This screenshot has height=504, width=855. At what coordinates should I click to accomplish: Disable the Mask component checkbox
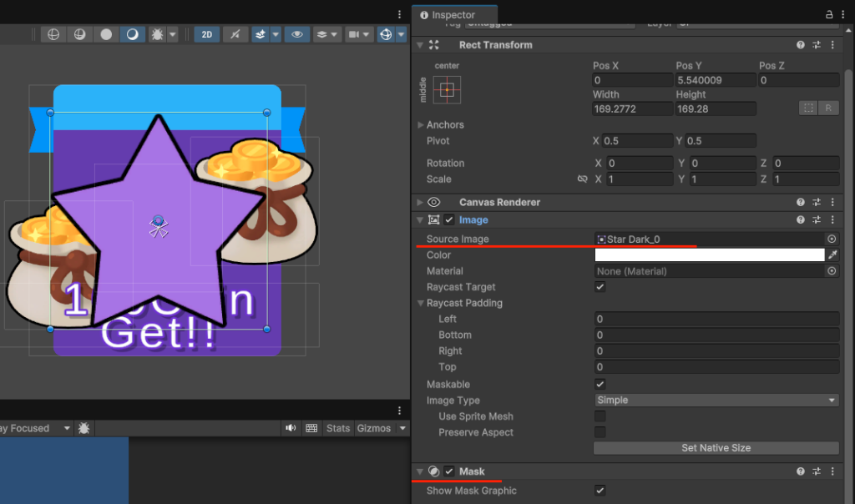pyautogui.click(x=448, y=471)
